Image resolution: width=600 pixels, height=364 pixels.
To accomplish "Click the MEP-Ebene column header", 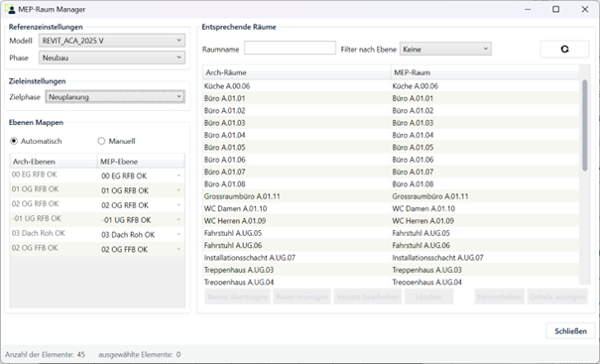I will tap(141, 162).
